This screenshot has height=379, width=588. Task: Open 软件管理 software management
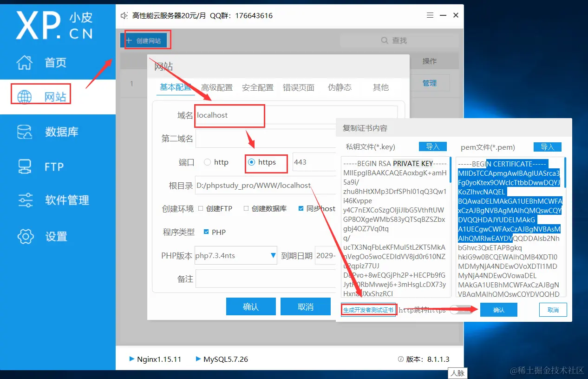click(53, 200)
